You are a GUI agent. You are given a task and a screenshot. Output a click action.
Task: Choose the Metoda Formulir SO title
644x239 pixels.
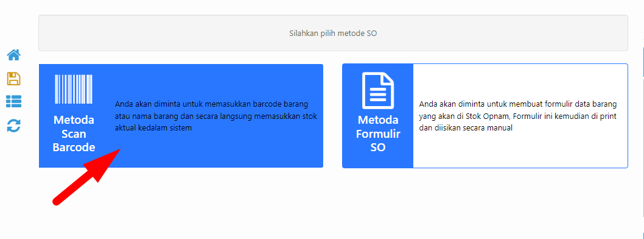click(x=378, y=134)
